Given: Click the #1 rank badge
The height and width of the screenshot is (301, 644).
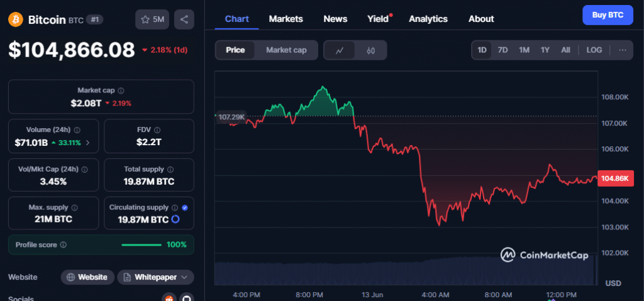Looking at the screenshot, I should [94, 19].
